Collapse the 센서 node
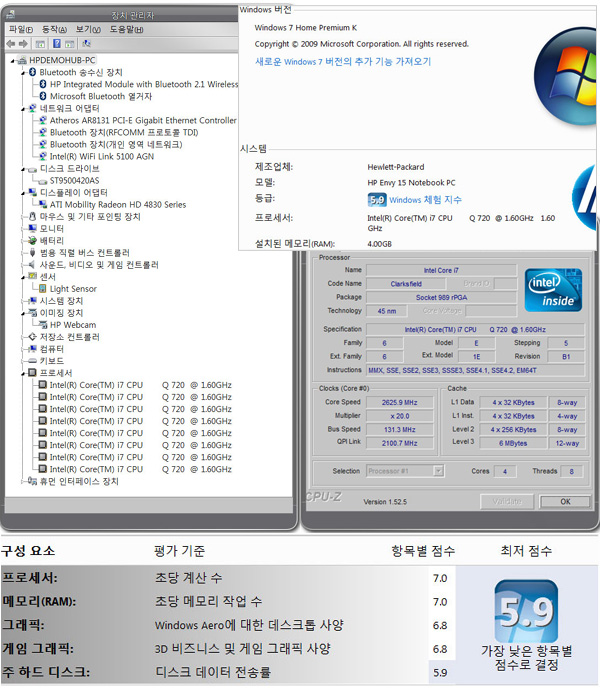The height and width of the screenshot is (689, 600). 23,277
